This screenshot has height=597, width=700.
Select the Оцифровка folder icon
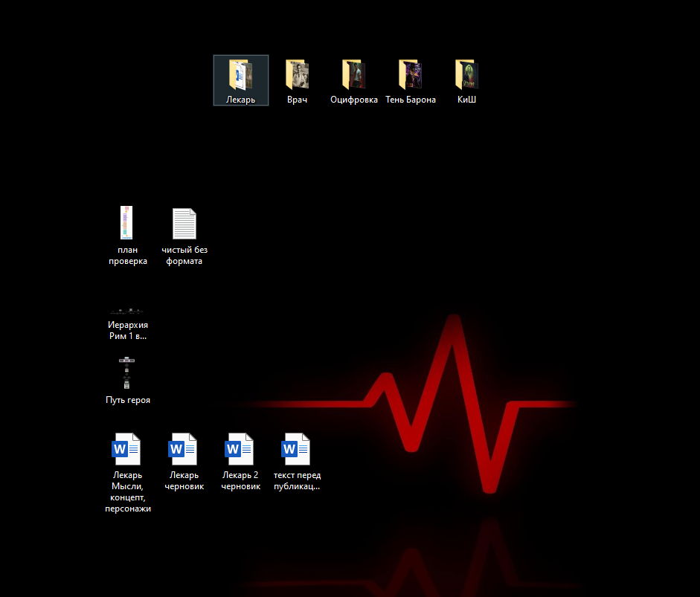point(354,75)
